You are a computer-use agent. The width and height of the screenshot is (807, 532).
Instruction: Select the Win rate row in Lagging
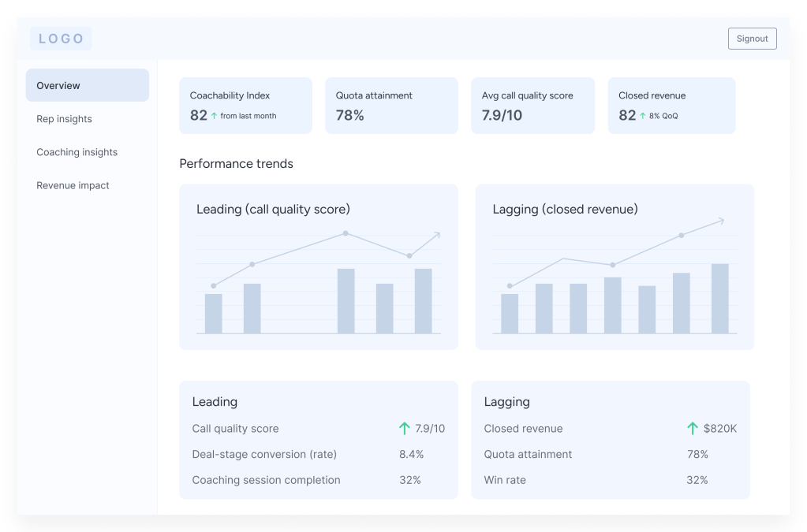[x=610, y=480]
